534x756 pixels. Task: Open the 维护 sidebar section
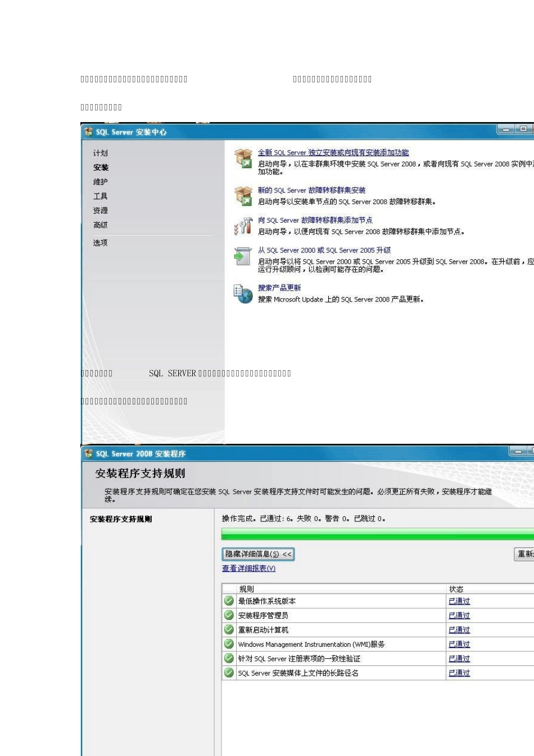(101, 182)
